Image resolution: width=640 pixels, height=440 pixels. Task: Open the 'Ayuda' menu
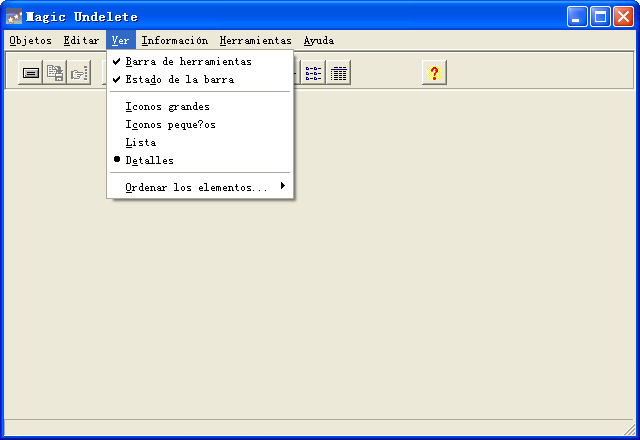(319, 41)
